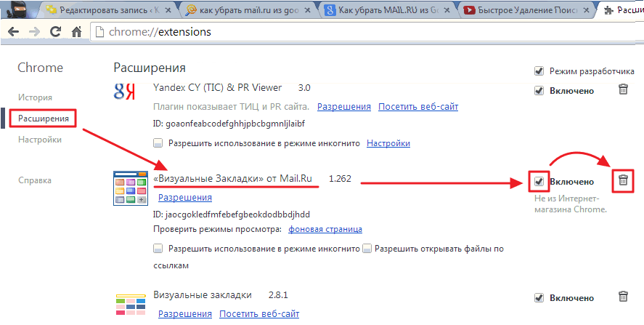
Task: Select the Расширения extensions tab
Action: 622,10
